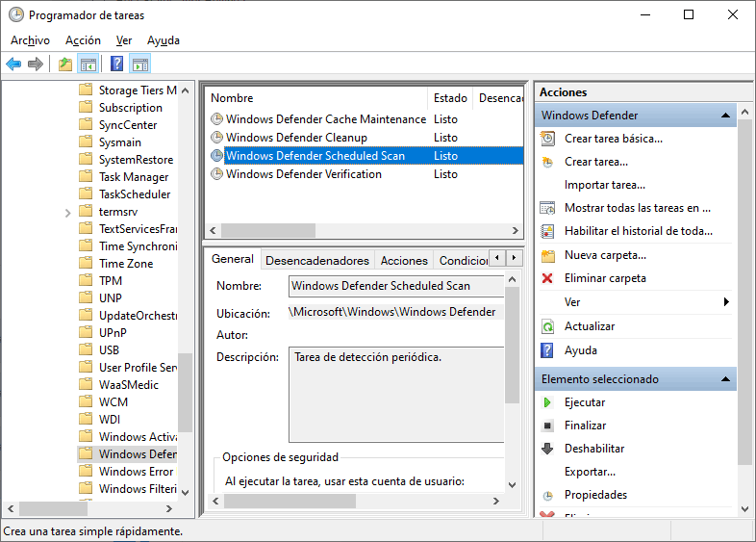Click the details pane vertical scrollbar down arrow

tap(512, 485)
